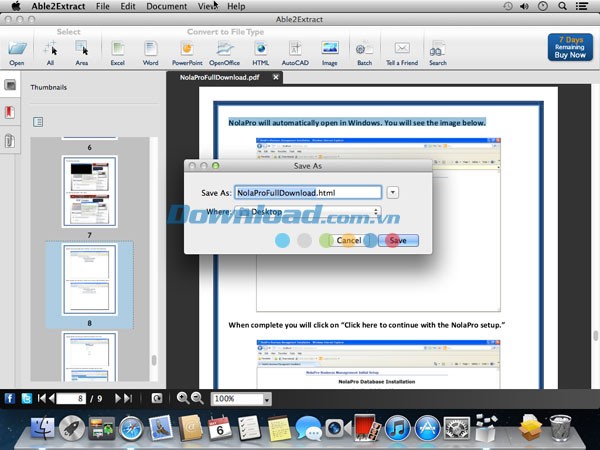Open the Able2Extract application menu
The width and height of the screenshot is (600, 450).
(x=58, y=6)
